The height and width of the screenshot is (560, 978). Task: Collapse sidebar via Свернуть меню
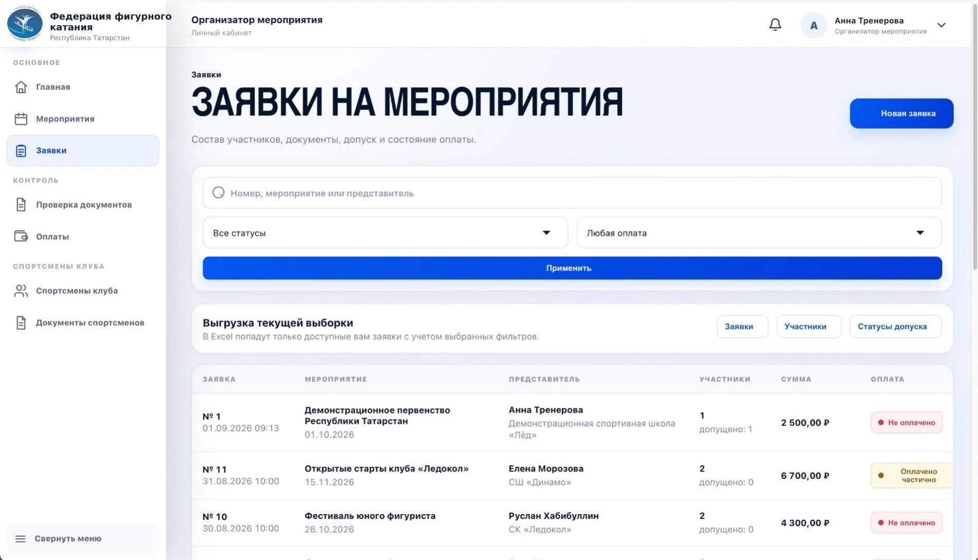(x=83, y=539)
